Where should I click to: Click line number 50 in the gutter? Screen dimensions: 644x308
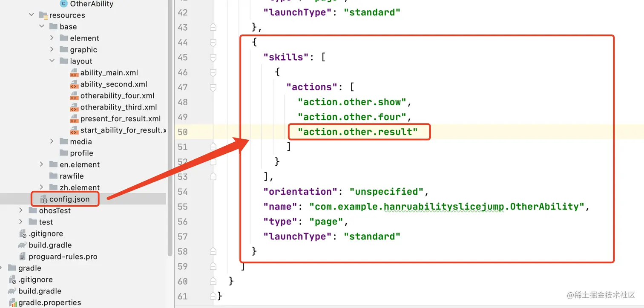click(182, 132)
